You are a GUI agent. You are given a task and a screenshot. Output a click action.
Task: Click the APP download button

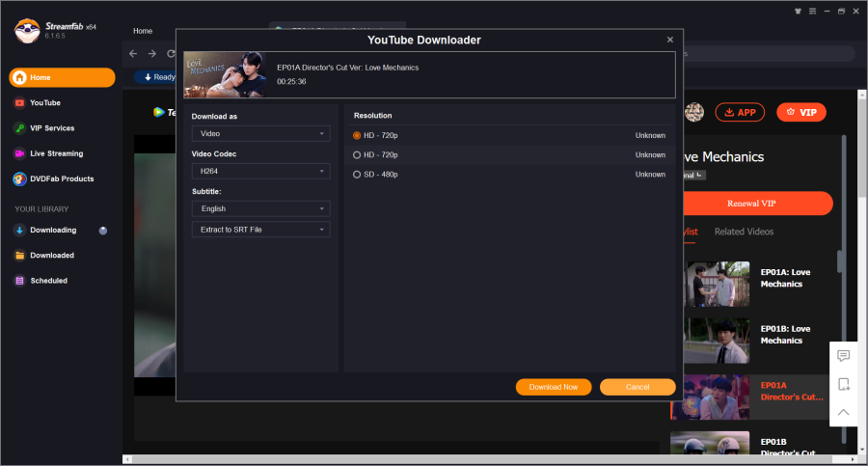(740, 113)
